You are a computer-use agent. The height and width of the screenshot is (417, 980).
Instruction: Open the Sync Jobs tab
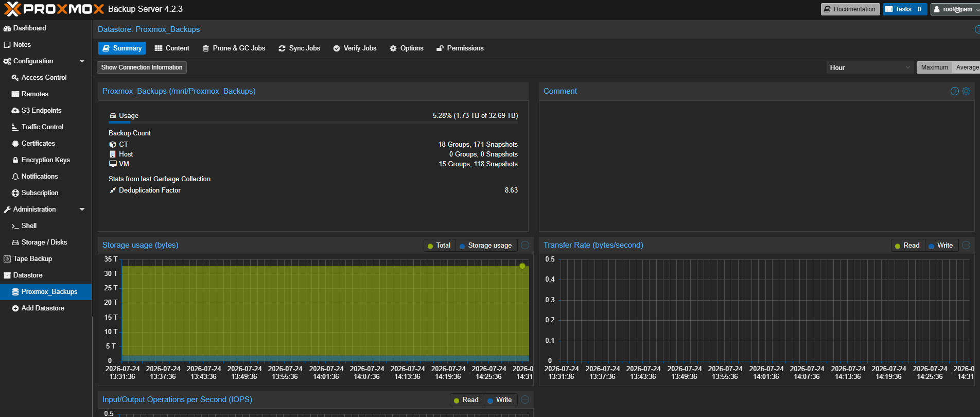click(299, 48)
